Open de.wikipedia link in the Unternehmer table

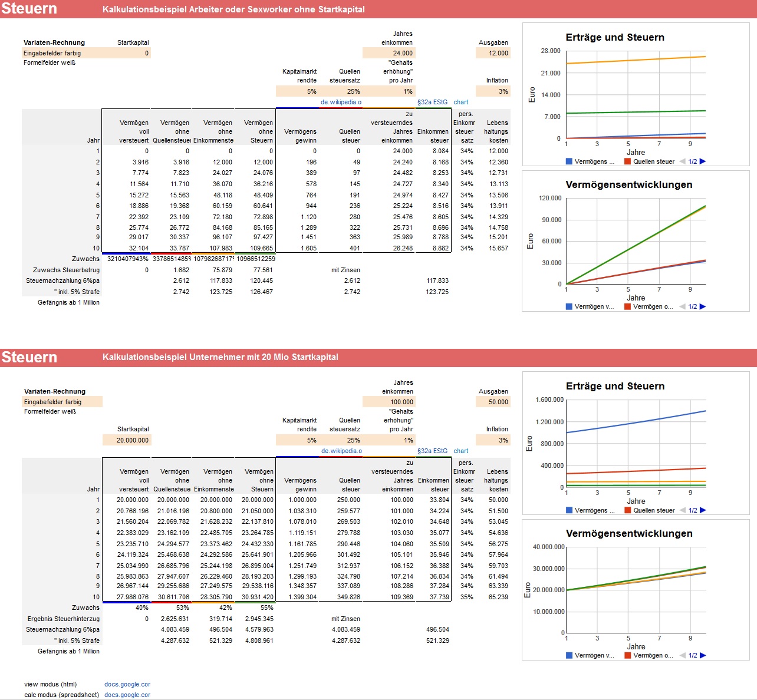[341, 451]
